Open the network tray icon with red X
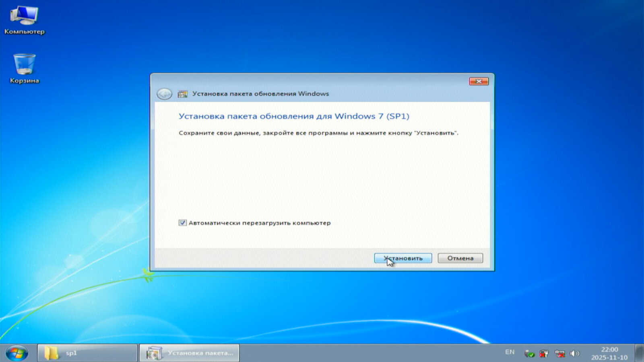The image size is (644, 362). pyautogui.click(x=559, y=353)
